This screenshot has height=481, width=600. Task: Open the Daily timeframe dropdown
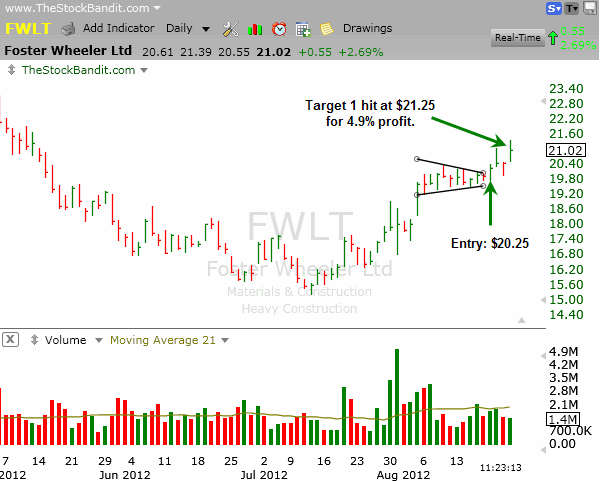206,29
